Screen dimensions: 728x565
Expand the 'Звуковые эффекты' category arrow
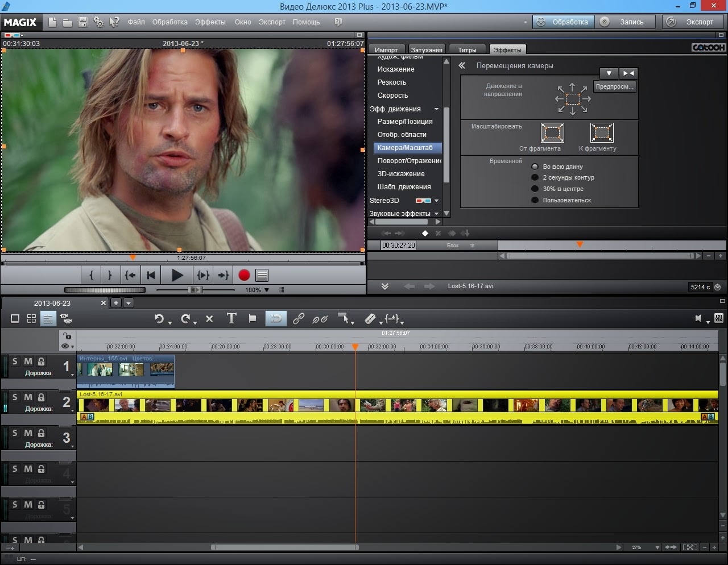pos(436,214)
